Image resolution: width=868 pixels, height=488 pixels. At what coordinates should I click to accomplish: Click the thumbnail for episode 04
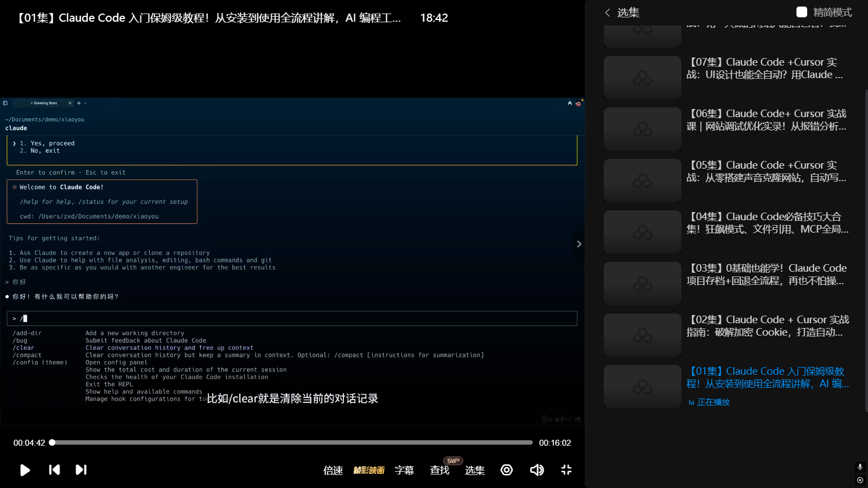tap(642, 232)
